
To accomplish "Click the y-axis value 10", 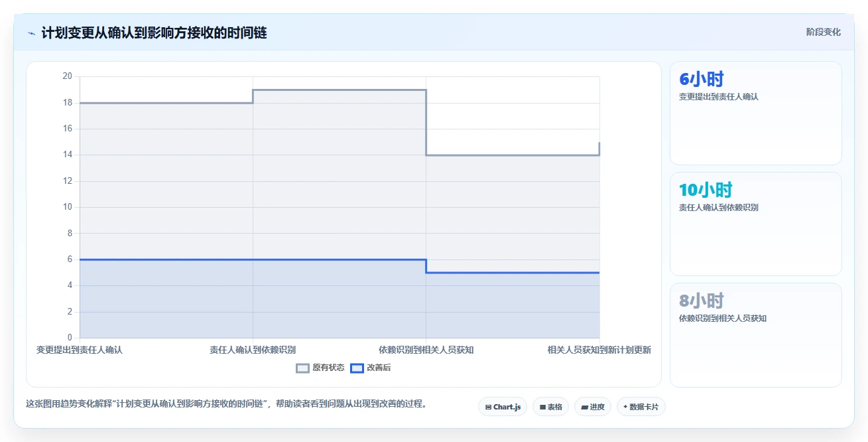I will 67,207.
